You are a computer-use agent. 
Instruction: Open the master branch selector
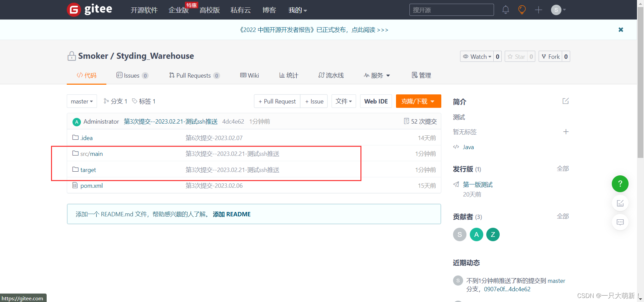click(x=82, y=101)
